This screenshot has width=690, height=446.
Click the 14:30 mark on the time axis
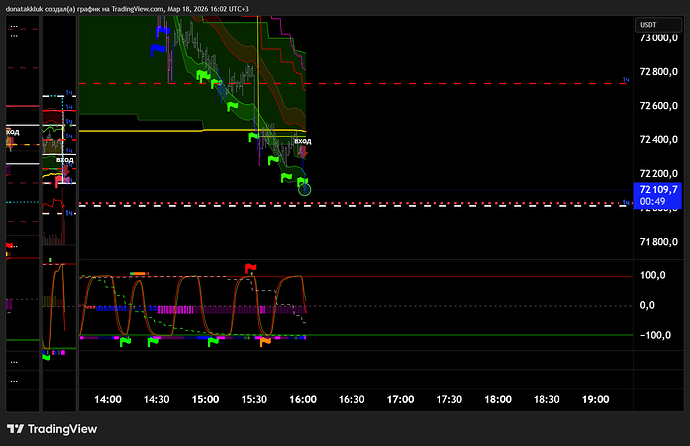157,399
